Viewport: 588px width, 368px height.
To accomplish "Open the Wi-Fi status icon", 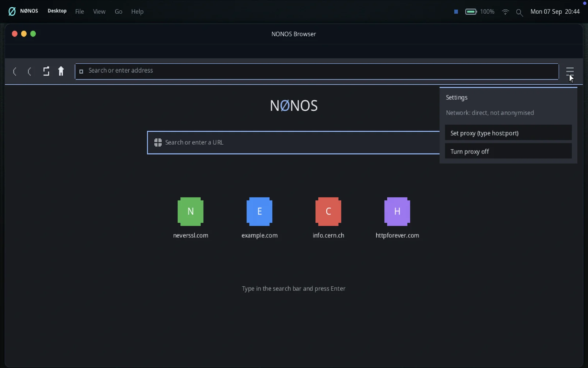I will [x=505, y=12].
